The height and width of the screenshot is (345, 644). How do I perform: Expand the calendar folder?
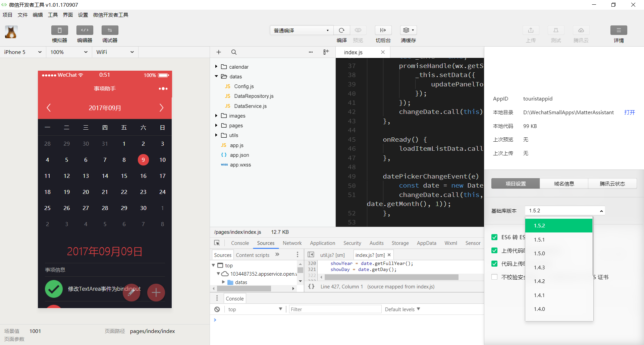tap(216, 67)
